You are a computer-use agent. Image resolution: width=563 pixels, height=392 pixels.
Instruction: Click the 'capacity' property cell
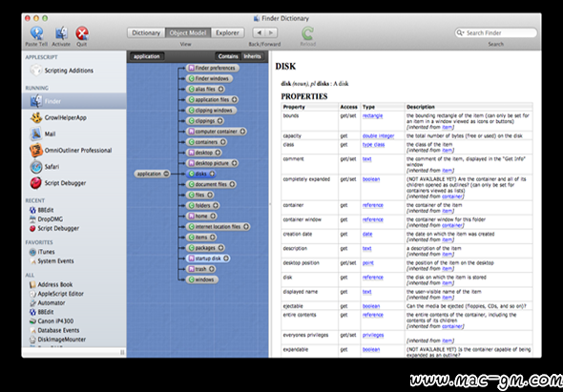309,135
